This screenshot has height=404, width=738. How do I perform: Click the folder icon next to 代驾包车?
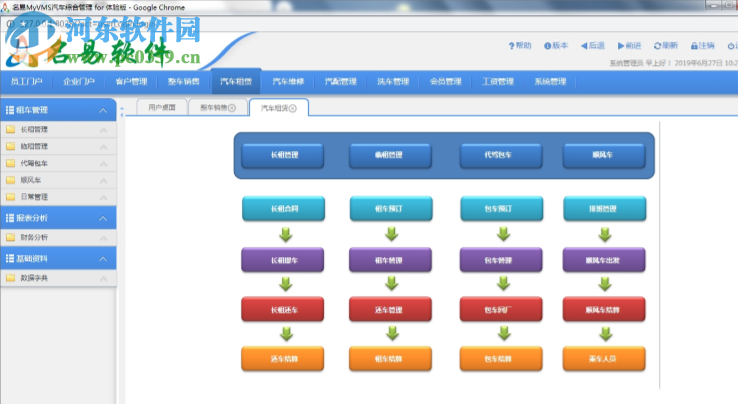tap(10, 163)
